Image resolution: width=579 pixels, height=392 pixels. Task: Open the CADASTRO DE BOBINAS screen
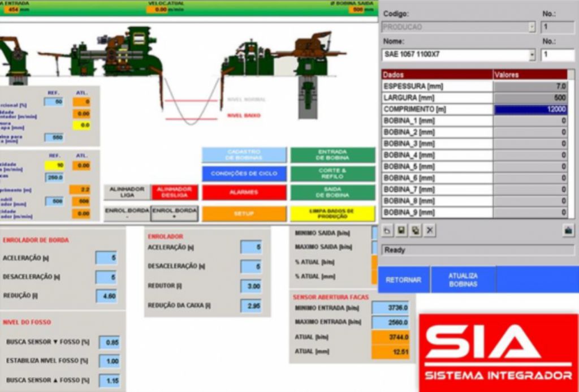tap(244, 155)
